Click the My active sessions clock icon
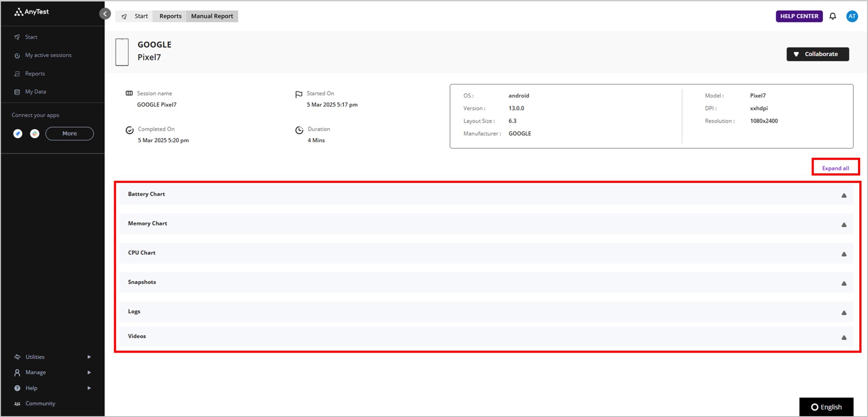Screen dimensions: 868x417 pos(17,56)
